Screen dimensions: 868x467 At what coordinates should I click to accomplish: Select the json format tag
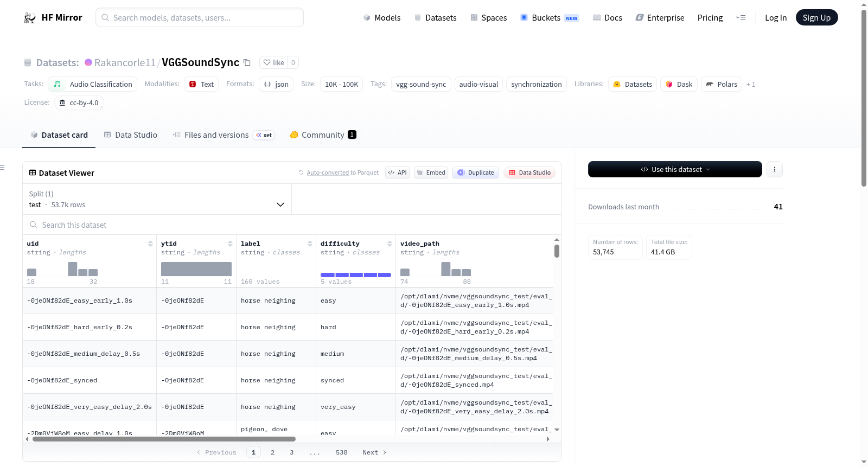tap(276, 84)
